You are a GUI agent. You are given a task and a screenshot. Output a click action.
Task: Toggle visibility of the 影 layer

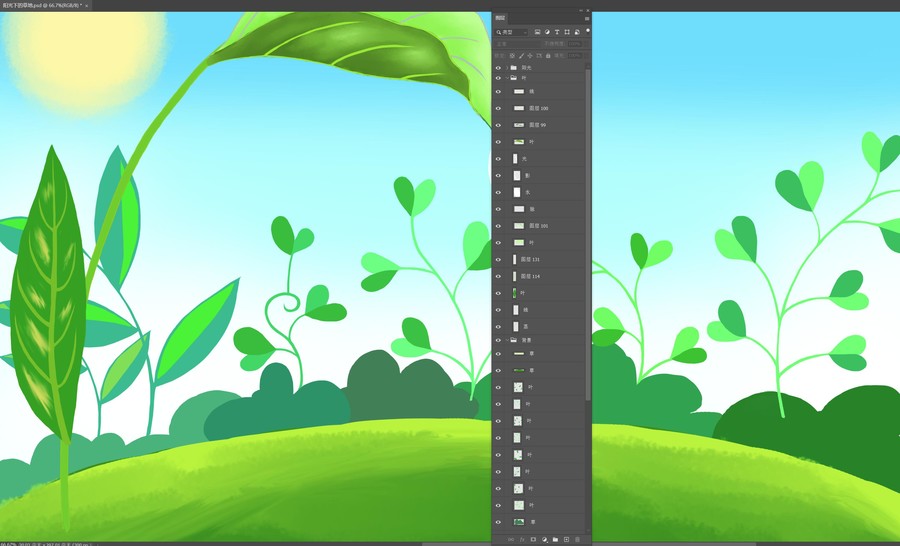pos(498,175)
